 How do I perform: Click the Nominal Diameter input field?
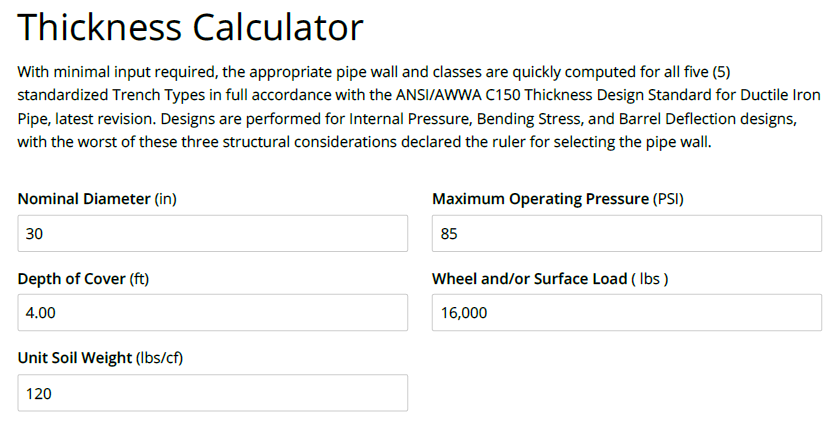click(212, 233)
